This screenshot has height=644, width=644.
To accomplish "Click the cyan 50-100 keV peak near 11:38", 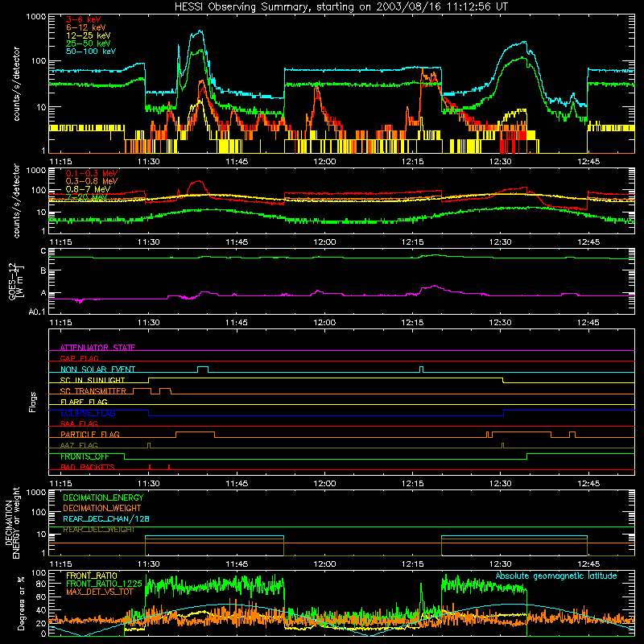I will (200, 31).
